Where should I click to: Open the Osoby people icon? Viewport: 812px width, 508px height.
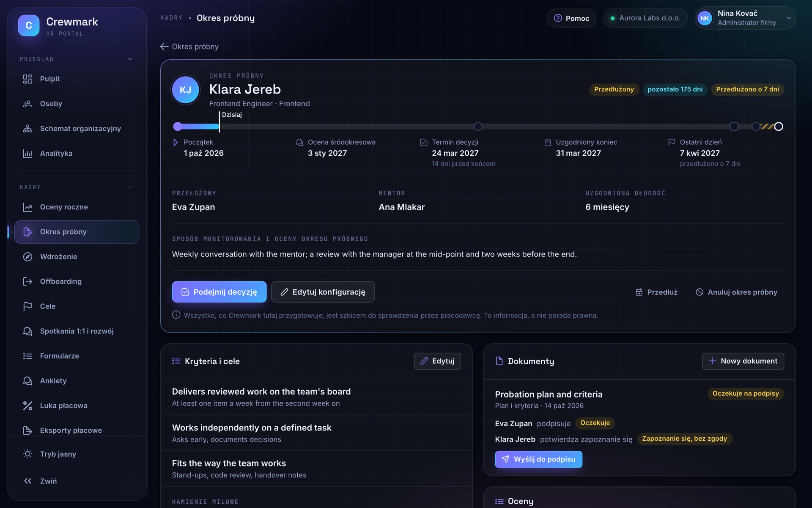tap(27, 104)
